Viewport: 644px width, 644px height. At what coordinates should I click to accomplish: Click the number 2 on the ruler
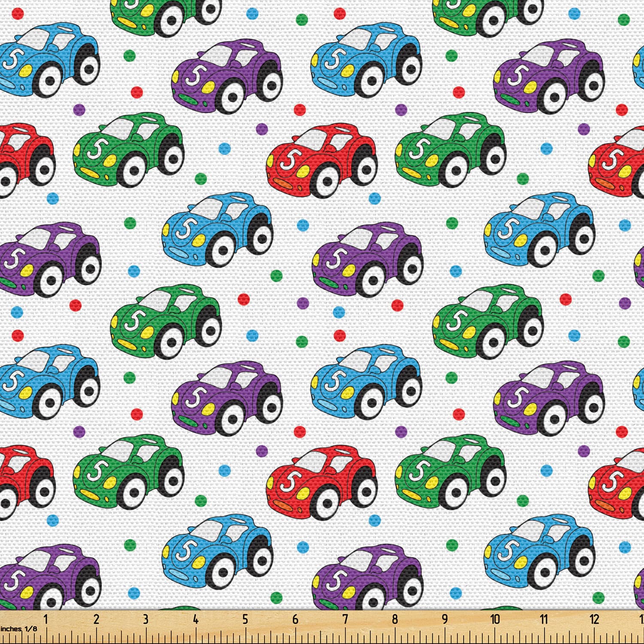(96, 619)
